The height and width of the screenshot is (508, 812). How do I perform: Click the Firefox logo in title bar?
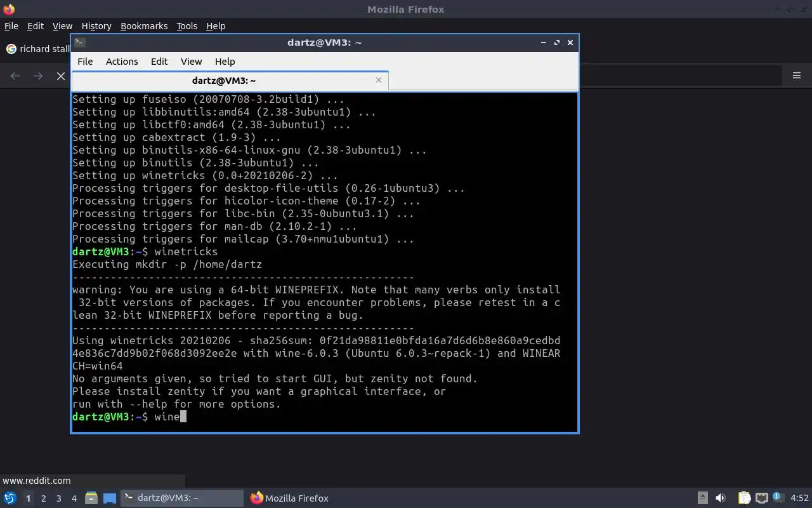[9, 9]
